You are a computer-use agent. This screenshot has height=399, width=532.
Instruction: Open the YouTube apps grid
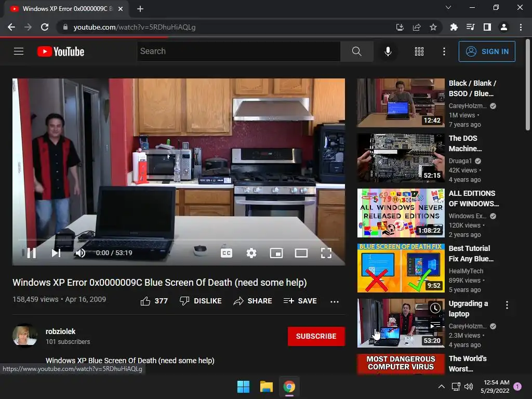[419, 51]
